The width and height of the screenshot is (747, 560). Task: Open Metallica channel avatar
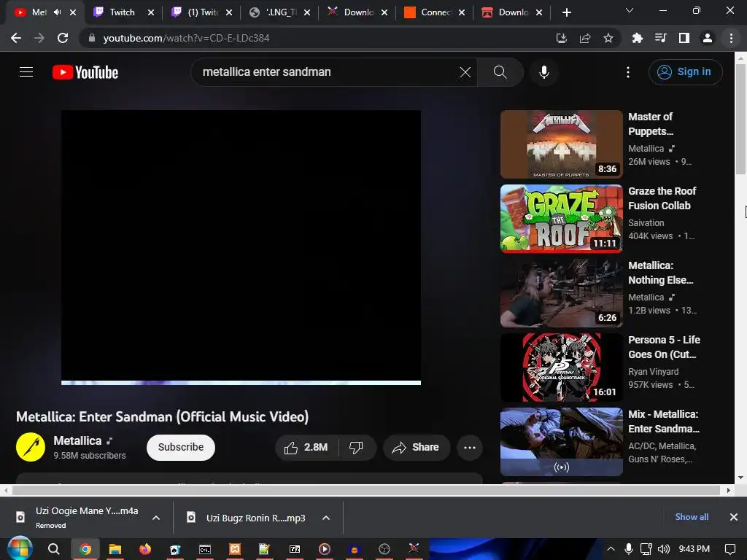[x=31, y=447]
